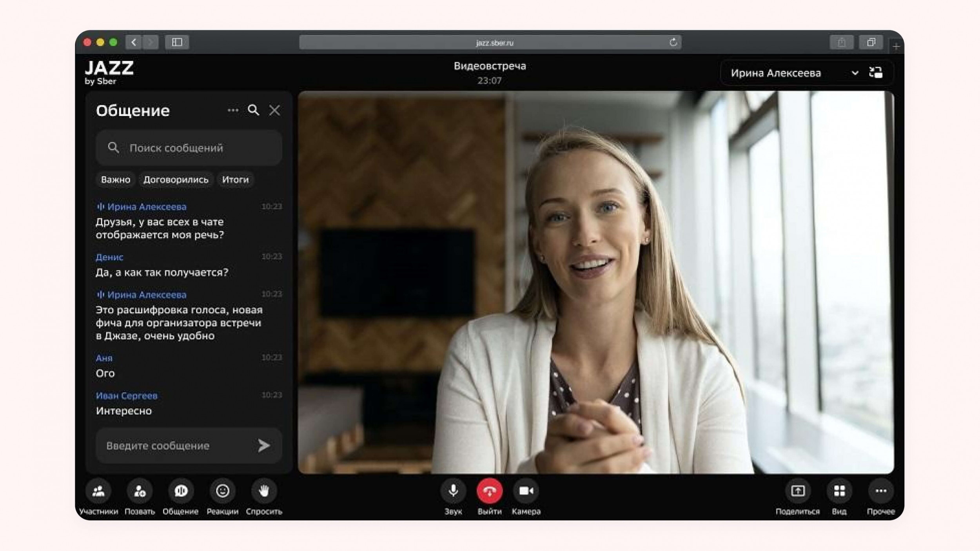Select the Договорились filter tag
980x551 pixels.
(x=176, y=179)
